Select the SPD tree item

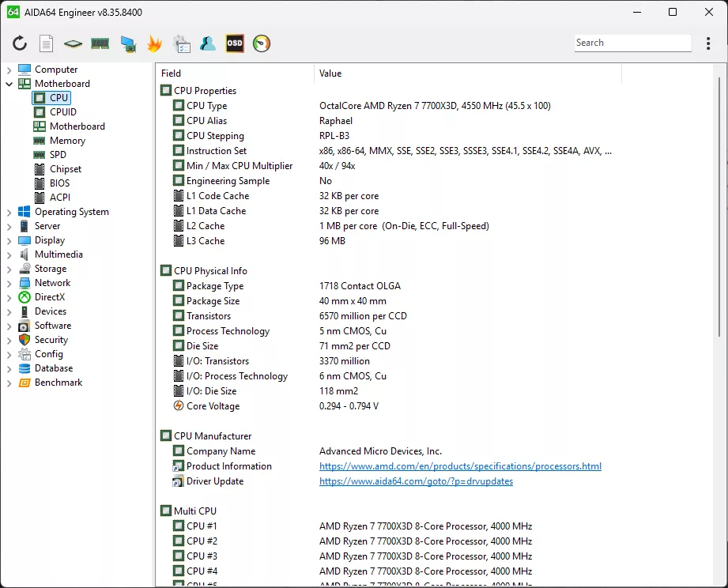click(x=58, y=155)
